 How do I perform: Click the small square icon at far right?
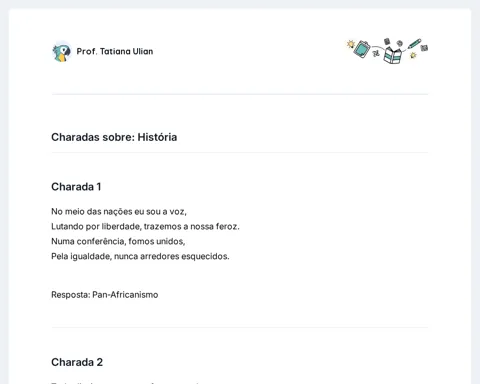[424, 48]
